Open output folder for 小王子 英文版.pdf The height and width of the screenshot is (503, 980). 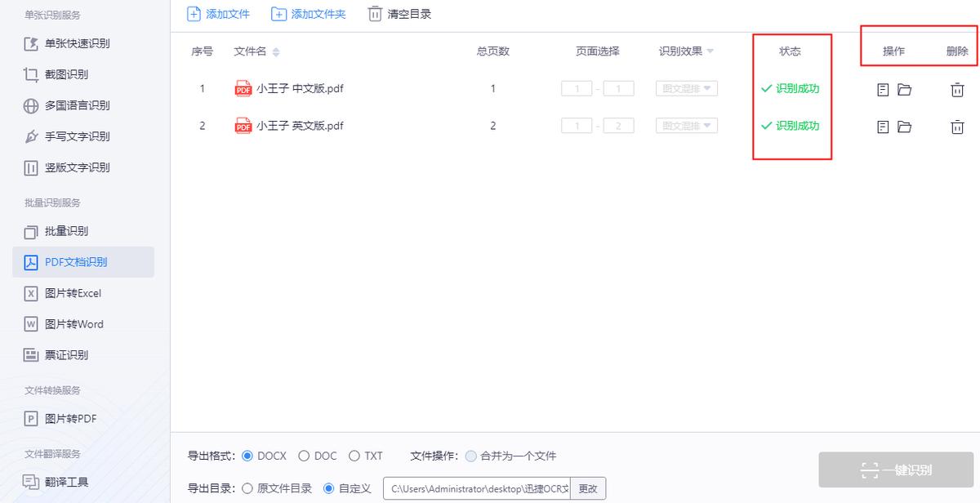click(x=905, y=127)
